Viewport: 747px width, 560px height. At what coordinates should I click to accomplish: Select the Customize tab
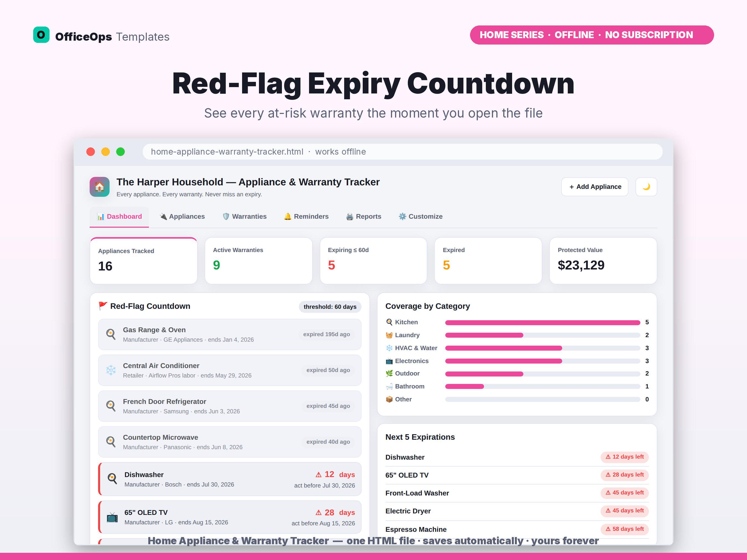click(421, 217)
